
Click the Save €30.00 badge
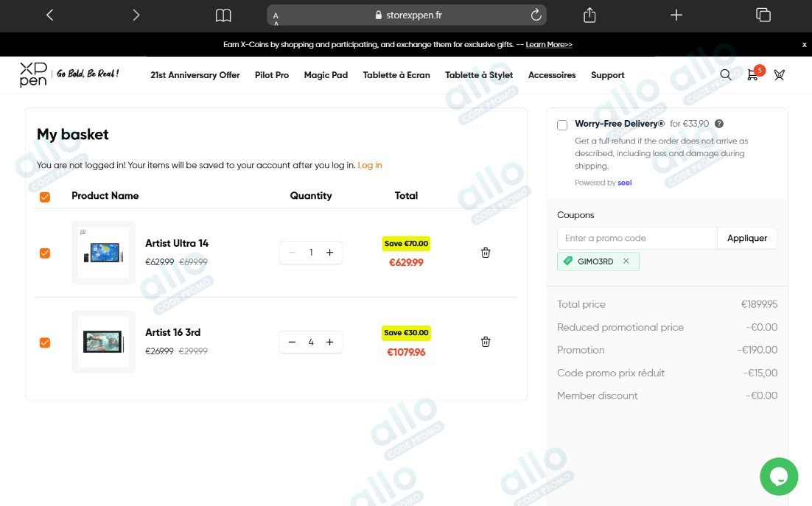pos(406,333)
